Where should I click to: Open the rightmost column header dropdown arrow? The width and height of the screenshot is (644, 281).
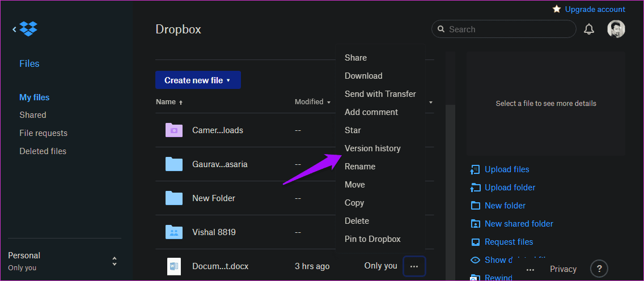coord(431,102)
